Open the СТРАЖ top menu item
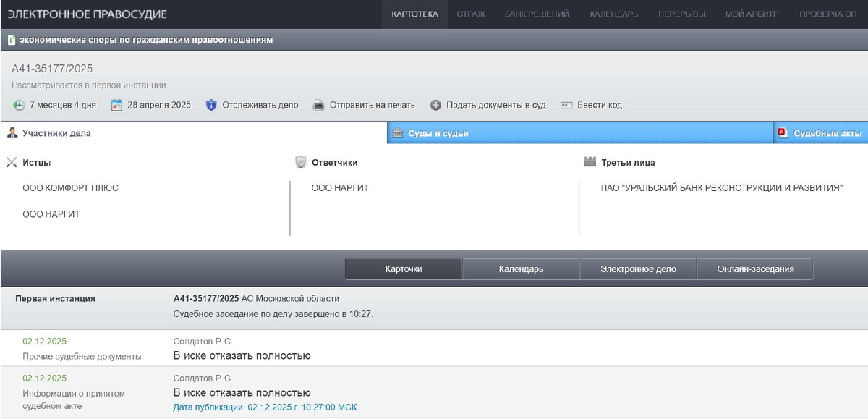The height and width of the screenshot is (419, 868). point(471,14)
